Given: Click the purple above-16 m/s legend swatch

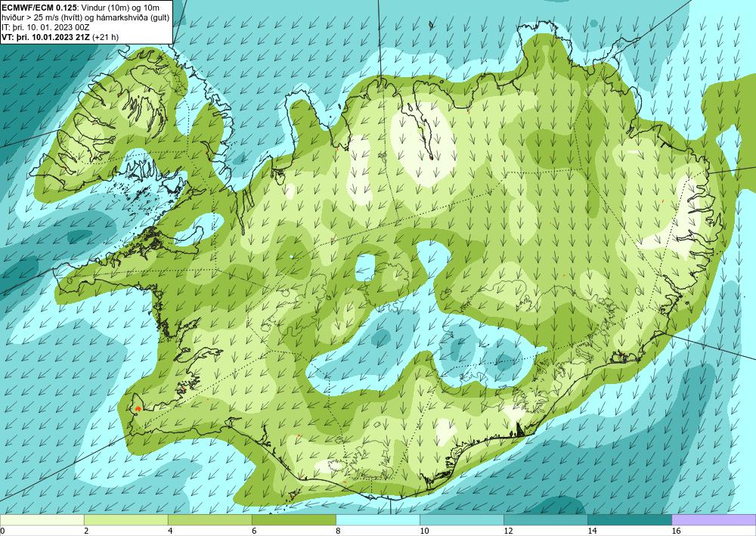Looking at the screenshot, I should click(714, 520).
